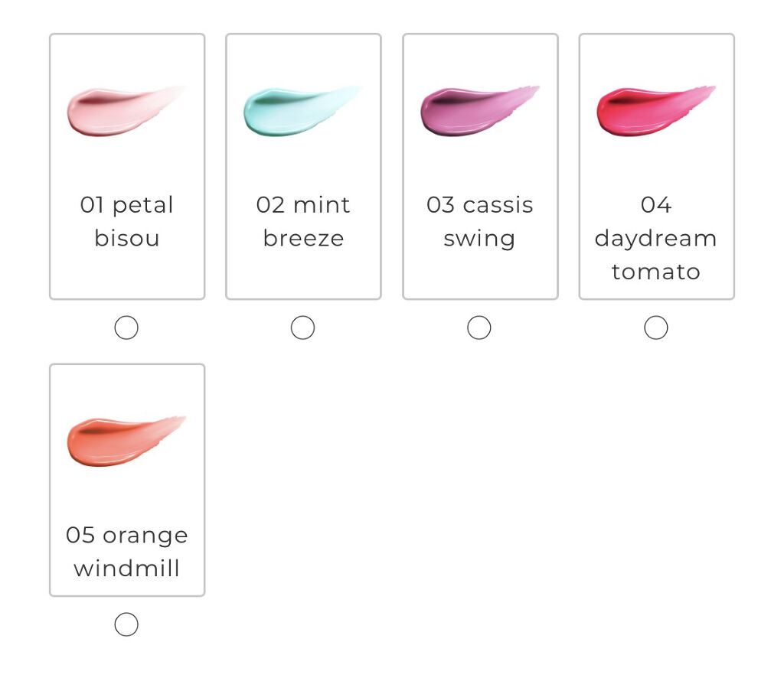Select the "03 cassis swing" name text

480,221
